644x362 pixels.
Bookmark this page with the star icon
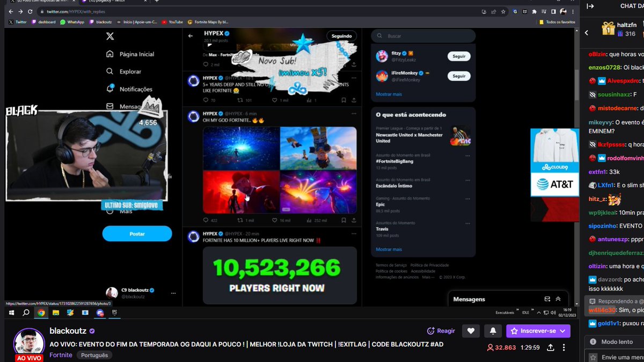tap(503, 11)
